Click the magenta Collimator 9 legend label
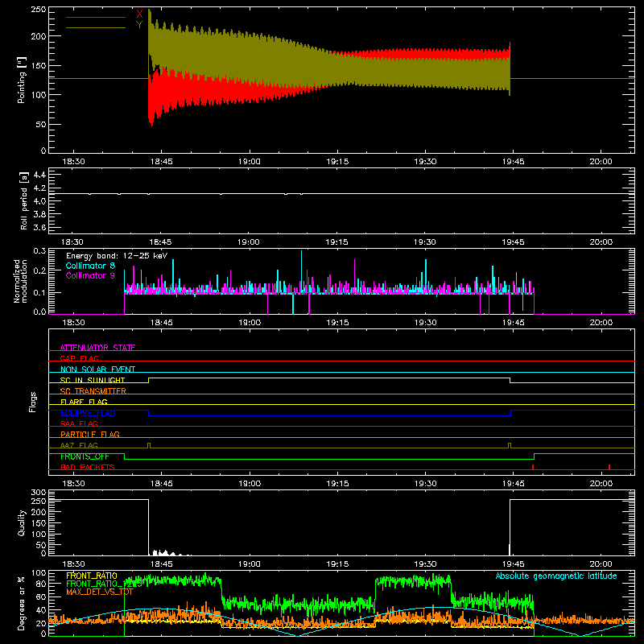The width and height of the screenshot is (644, 644). [x=90, y=275]
